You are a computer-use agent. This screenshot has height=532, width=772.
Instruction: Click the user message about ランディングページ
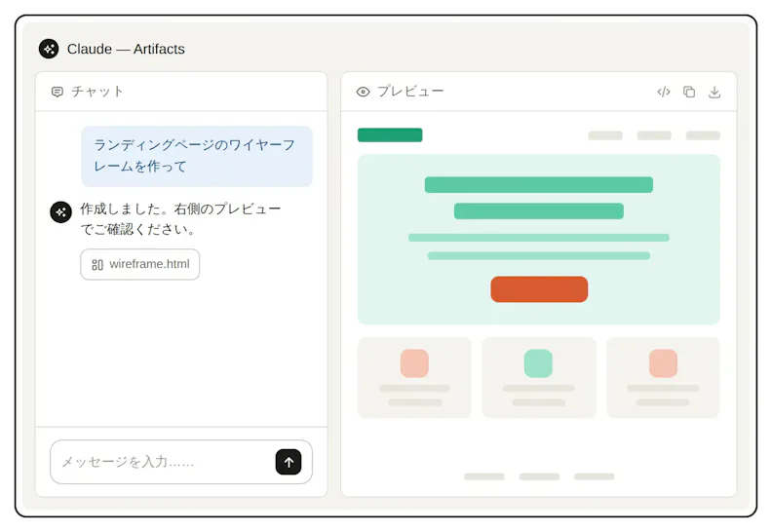pos(197,156)
